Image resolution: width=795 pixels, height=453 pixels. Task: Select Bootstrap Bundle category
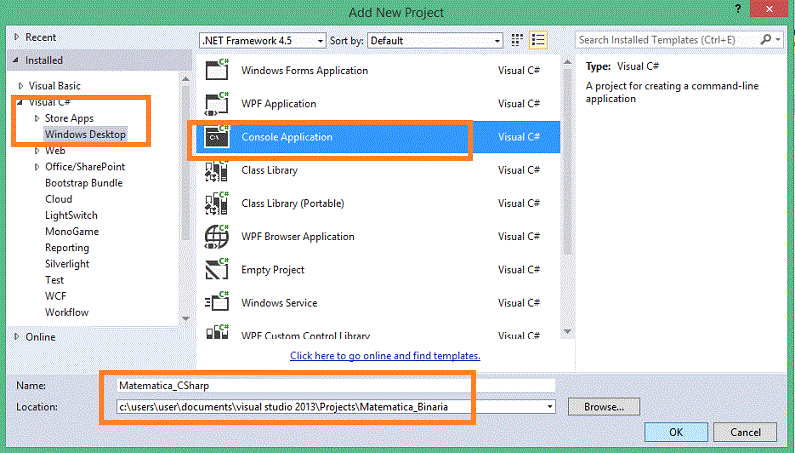[84, 183]
